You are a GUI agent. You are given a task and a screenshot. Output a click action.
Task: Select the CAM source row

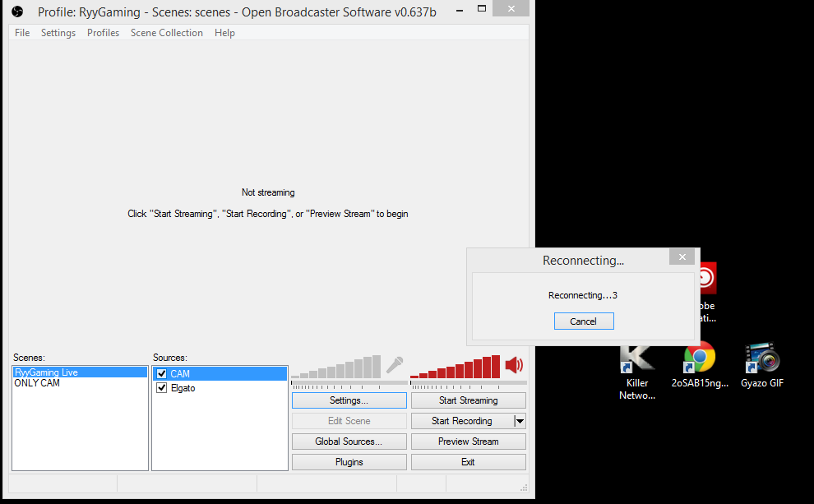[220, 374]
